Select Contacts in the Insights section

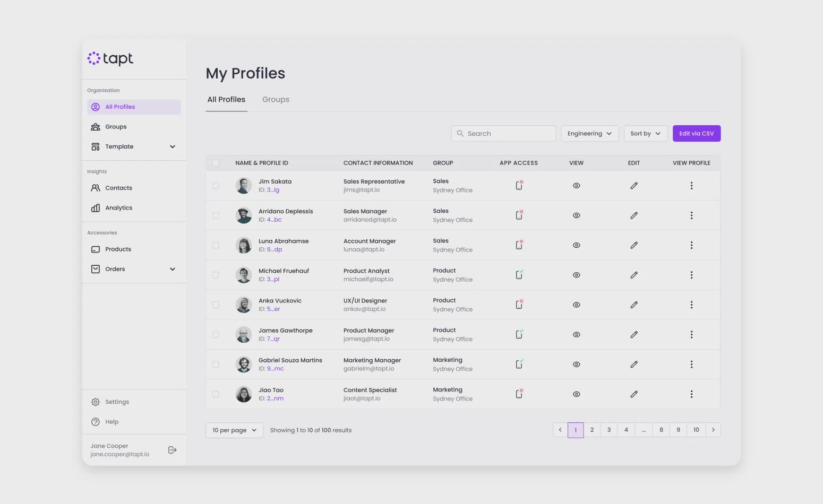pyautogui.click(x=118, y=188)
